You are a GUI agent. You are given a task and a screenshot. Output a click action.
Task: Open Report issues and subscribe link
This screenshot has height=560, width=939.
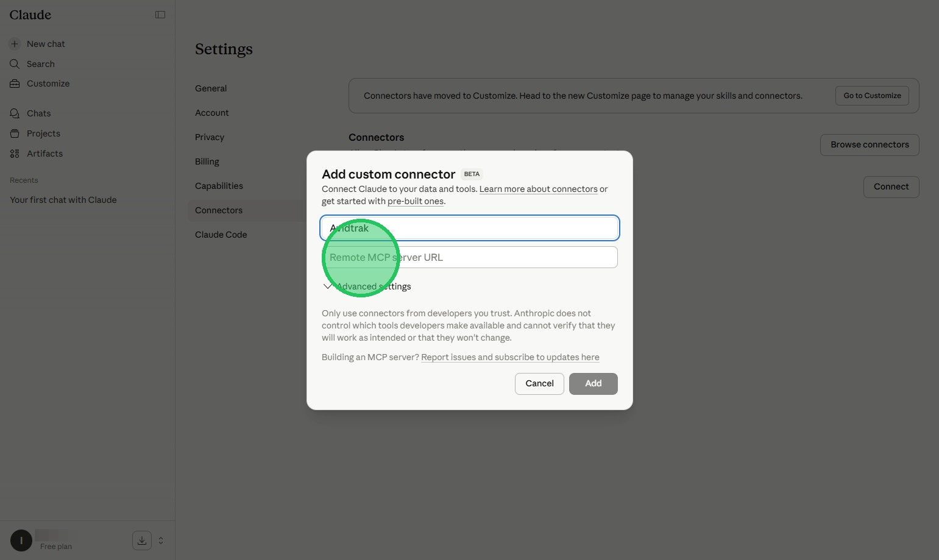pyautogui.click(x=510, y=357)
